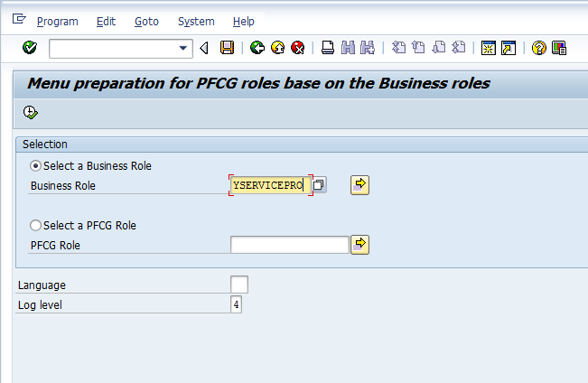Click the Next Page icon
This screenshot has height=383, width=588.
click(x=438, y=48)
